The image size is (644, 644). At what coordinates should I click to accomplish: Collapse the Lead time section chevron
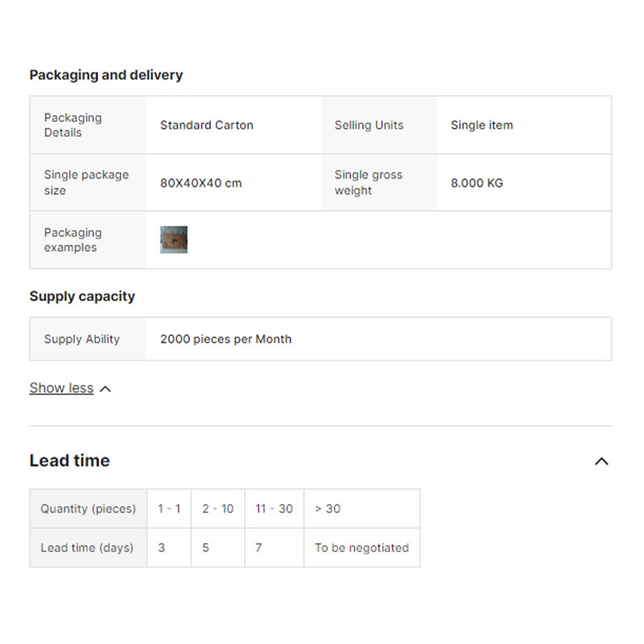pos(601,461)
